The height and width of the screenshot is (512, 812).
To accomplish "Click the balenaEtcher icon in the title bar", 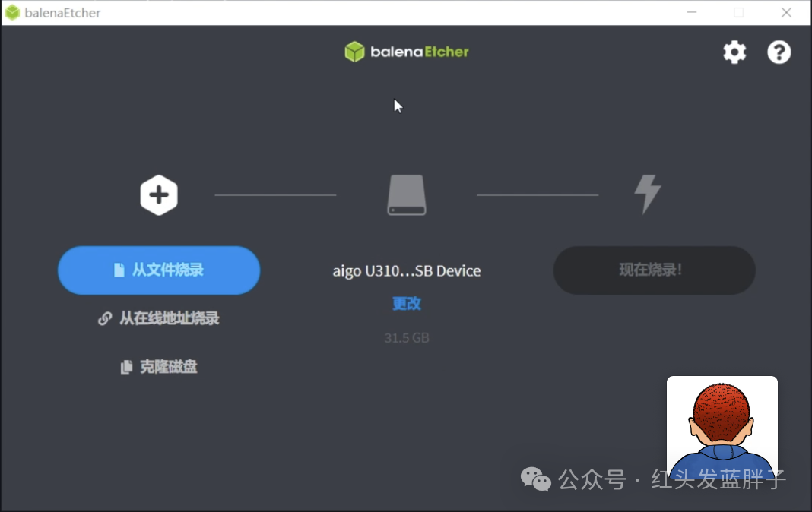I will point(11,12).
